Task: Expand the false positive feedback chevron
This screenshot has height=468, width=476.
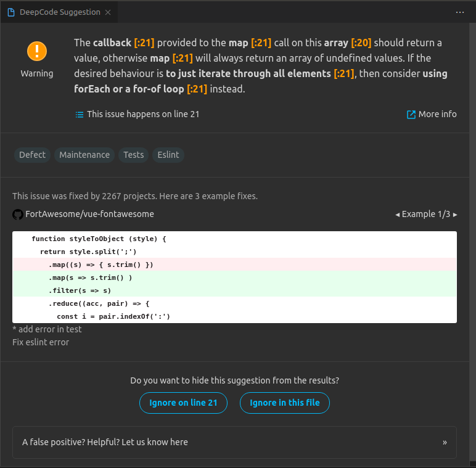Action: click(445, 442)
